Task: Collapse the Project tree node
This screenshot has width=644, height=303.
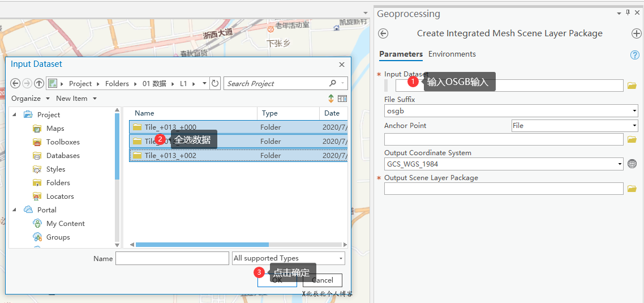Action: click(15, 114)
